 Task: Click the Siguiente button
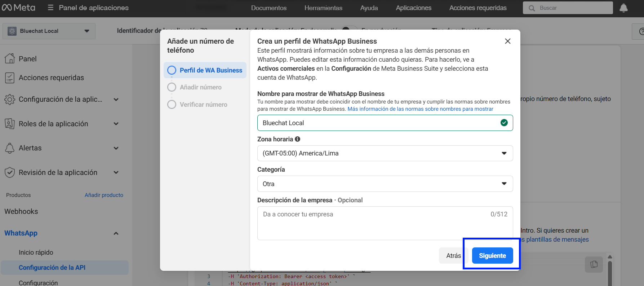(x=492, y=256)
